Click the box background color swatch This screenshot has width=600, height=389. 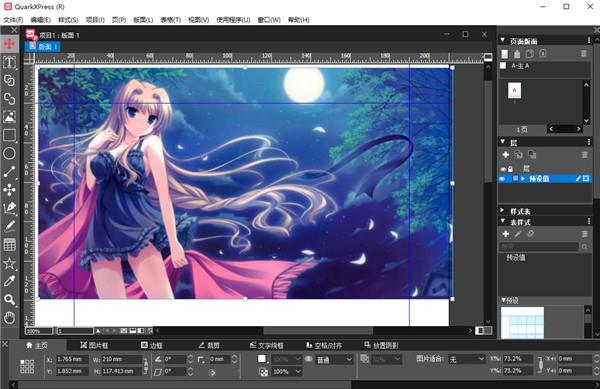[262, 359]
